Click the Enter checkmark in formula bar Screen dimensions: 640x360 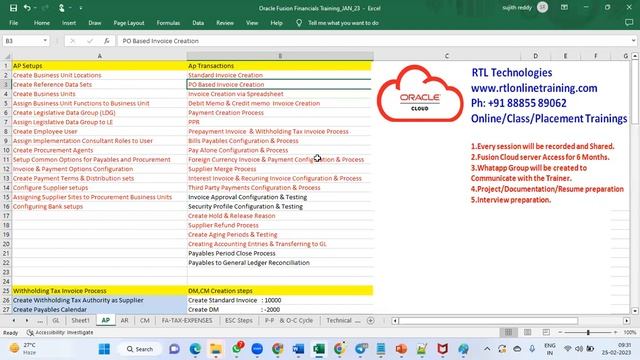click(x=90, y=41)
